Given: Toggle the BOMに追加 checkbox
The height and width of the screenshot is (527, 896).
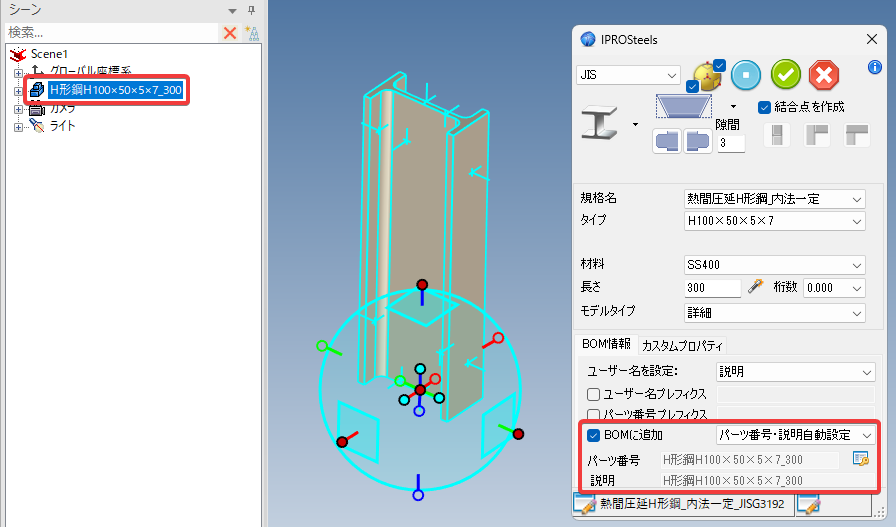Looking at the screenshot, I should click(x=593, y=435).
